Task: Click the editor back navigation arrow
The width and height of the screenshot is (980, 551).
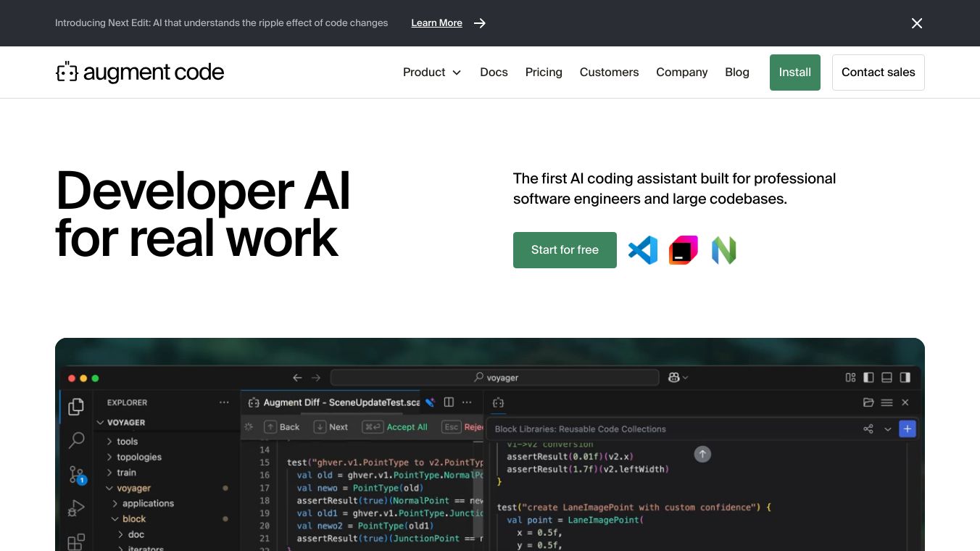Action: [297, 378]
